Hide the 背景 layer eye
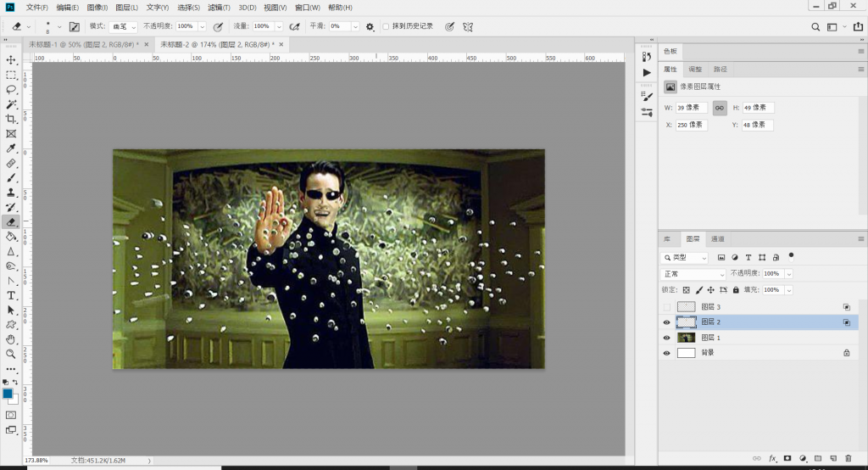The width and height of the screenshot is (868, 470). (x=666, y=353)
